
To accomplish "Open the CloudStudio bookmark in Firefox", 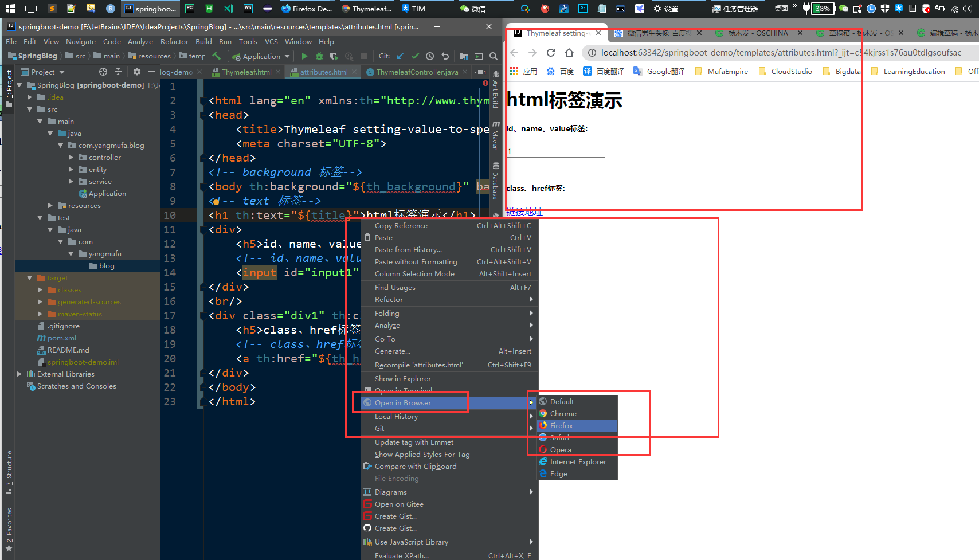I will click(x=785, y=71).
